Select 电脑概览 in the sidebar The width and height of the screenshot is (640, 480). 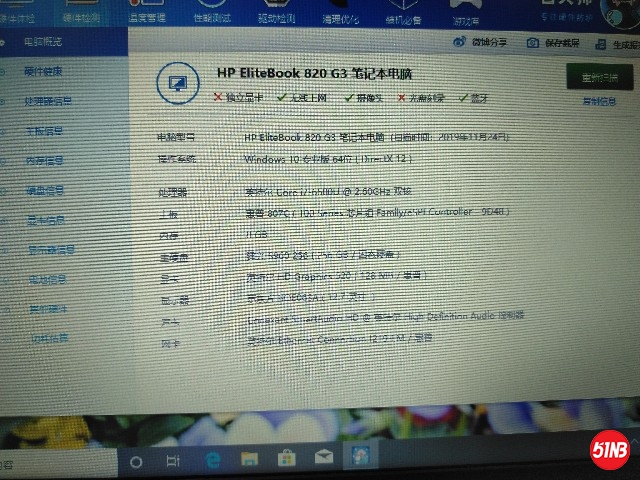(x=43, y=42)
